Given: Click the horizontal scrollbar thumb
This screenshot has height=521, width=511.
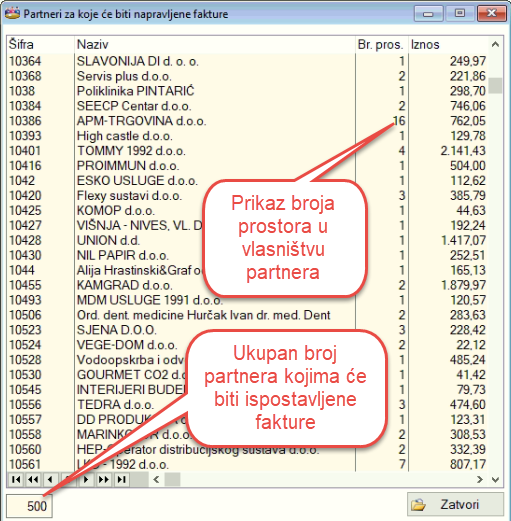Looking at the screenshot, I should [172, 479].
